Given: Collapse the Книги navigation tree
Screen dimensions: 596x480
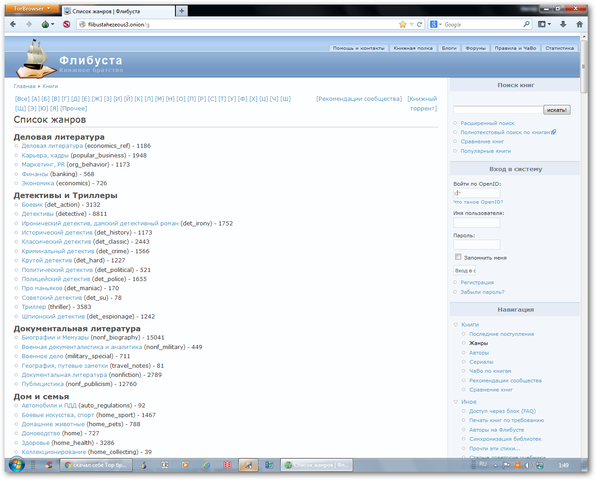Looking at the screenshot, I should [x=456, y=325].
